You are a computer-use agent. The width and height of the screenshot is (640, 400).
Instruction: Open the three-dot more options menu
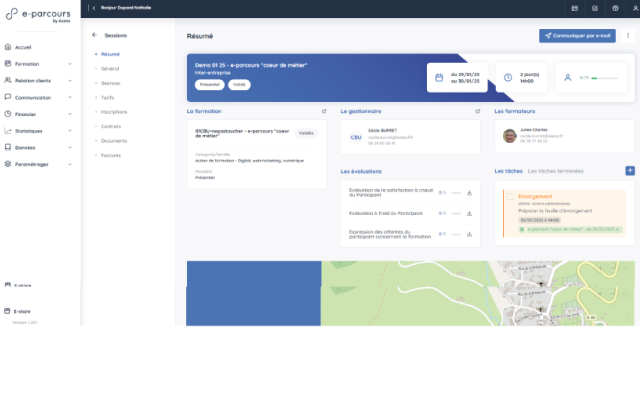pos(628,35)
